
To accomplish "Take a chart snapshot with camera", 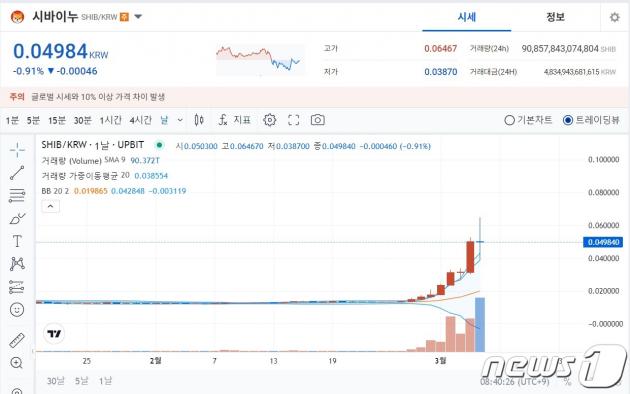I will coord(317,120).
